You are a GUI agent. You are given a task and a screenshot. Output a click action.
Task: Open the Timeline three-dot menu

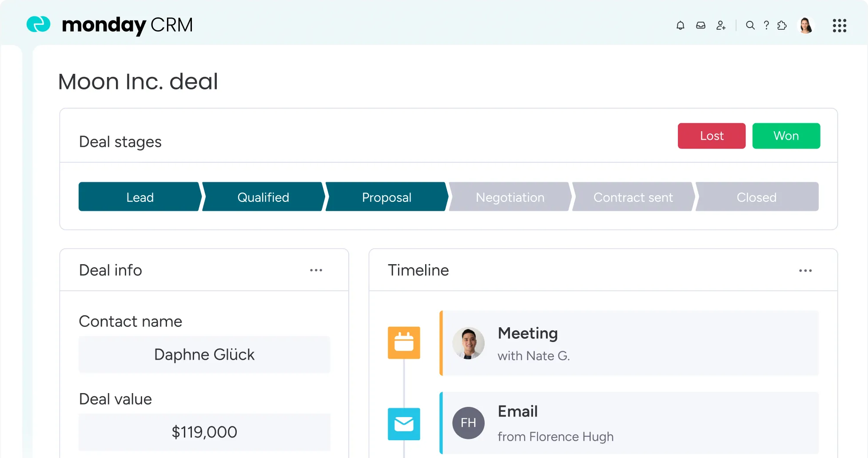805,270
